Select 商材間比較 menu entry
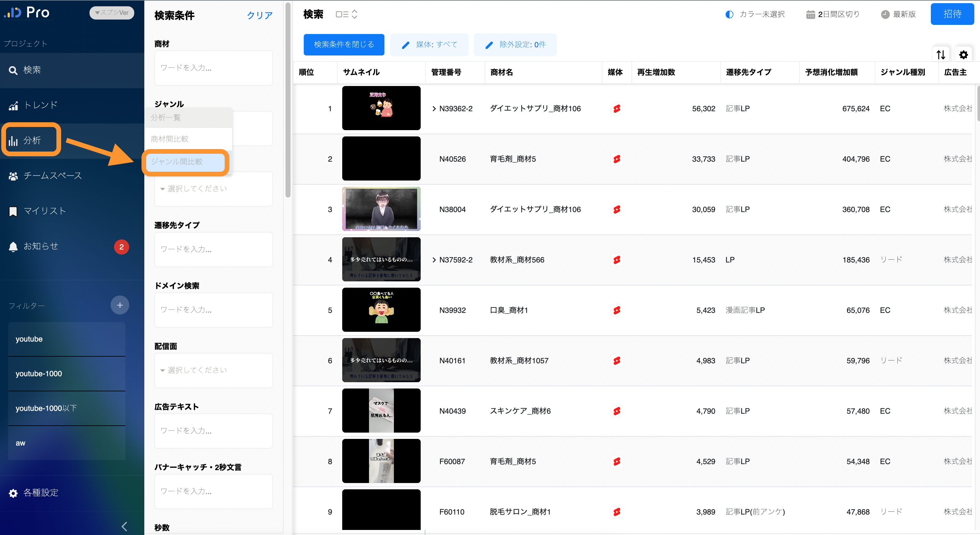Image resolution: width=980 pixels, height=535 pixels. tap(170, 139)
